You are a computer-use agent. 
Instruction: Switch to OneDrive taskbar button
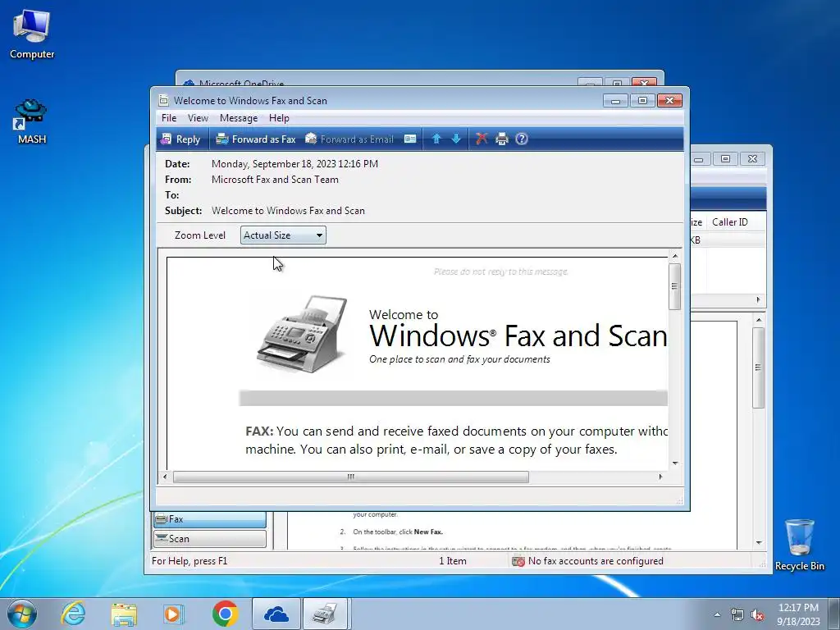(276, 614)
